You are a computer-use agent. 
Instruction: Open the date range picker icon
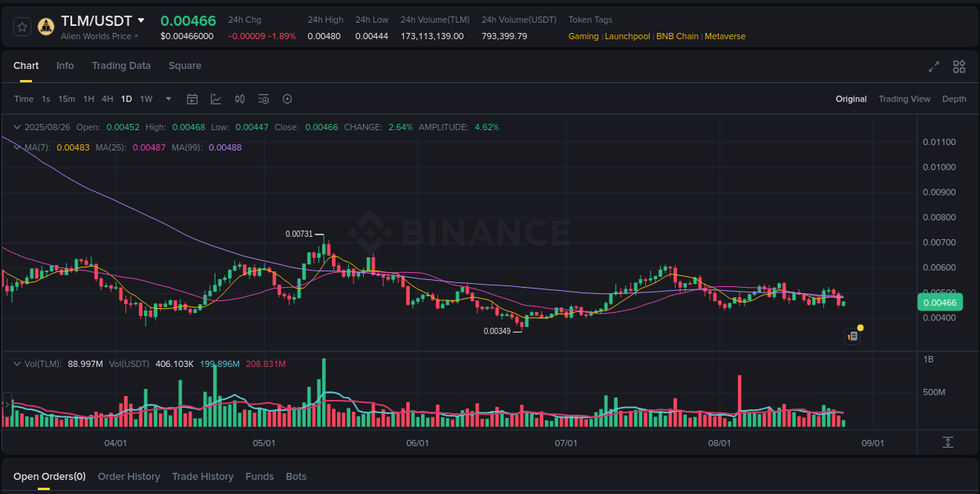click(x=192, y=99)
